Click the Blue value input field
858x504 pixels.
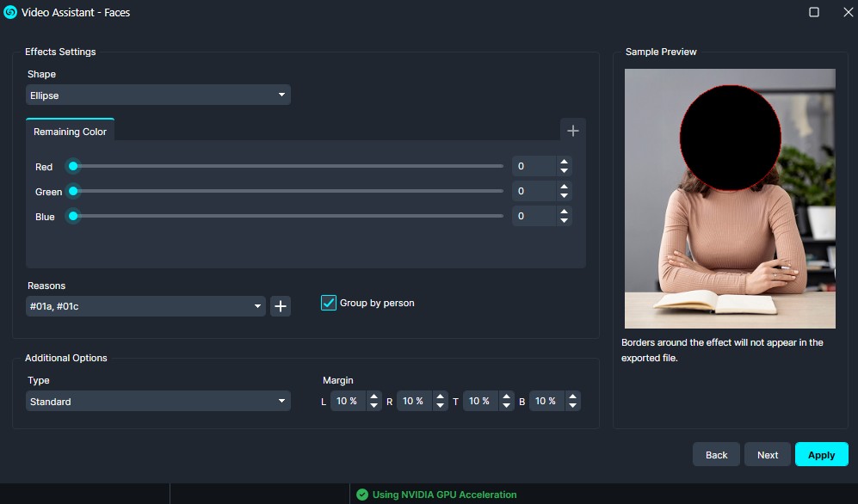pyautogui.click(x=534, y=216)
